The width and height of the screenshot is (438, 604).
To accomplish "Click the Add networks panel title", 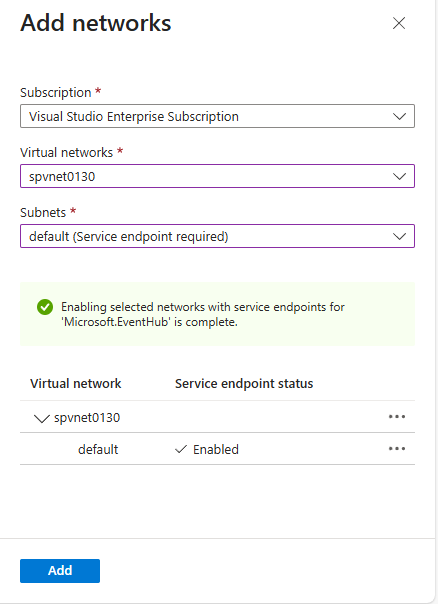I will [96, 23].
